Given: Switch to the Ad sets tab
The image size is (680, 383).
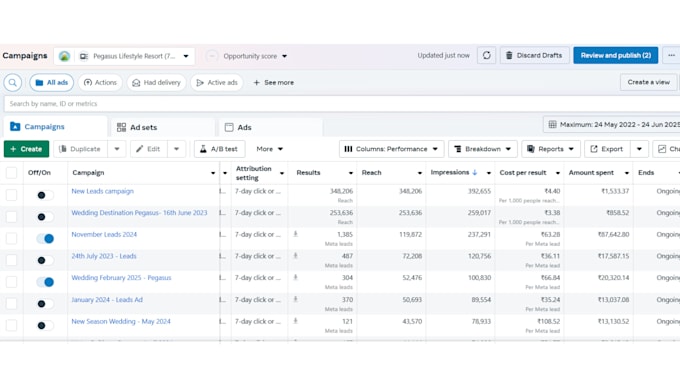Looking at the screenshot, I should tap(163, 127).
